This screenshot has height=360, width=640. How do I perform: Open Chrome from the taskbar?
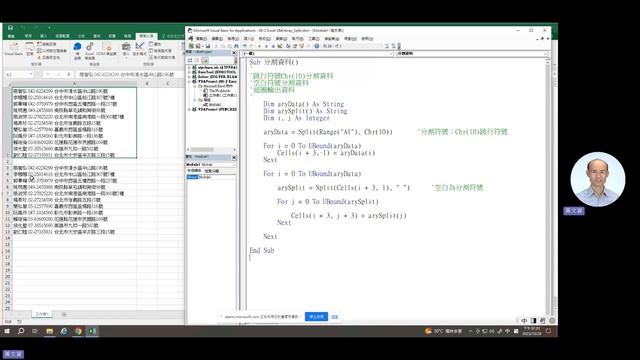pos(78,331)
